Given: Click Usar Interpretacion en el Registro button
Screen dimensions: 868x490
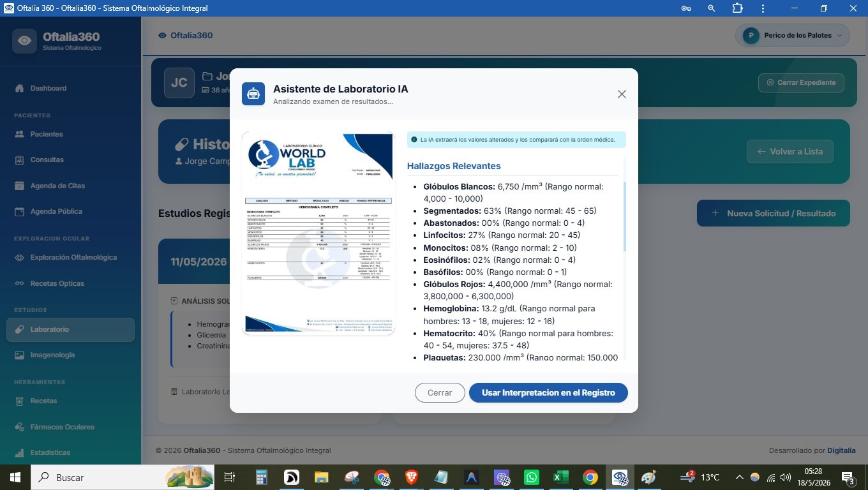Looking at the screenshot, I should [x=548, y=392].
